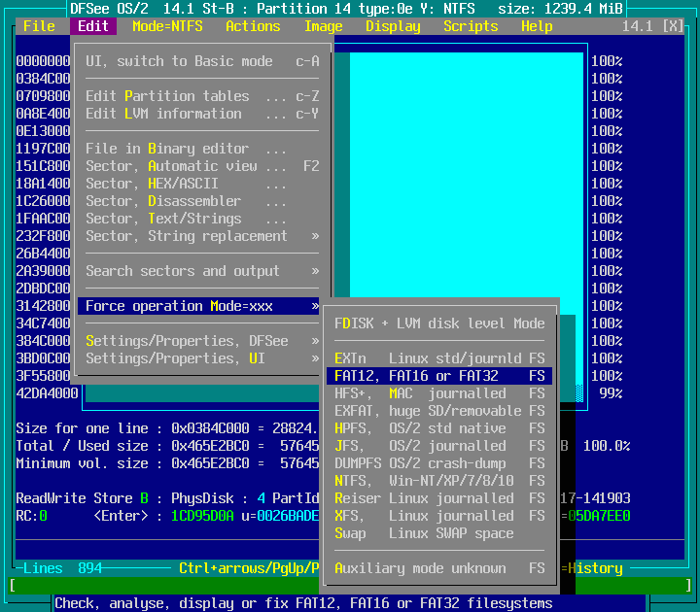Click the Lines 894 status indicator
The width and height of the screenshot is (700, 612).
point(62,568)
